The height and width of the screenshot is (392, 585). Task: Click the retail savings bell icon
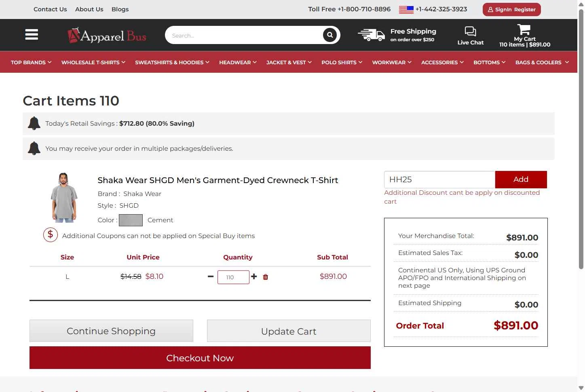[34, 123]
